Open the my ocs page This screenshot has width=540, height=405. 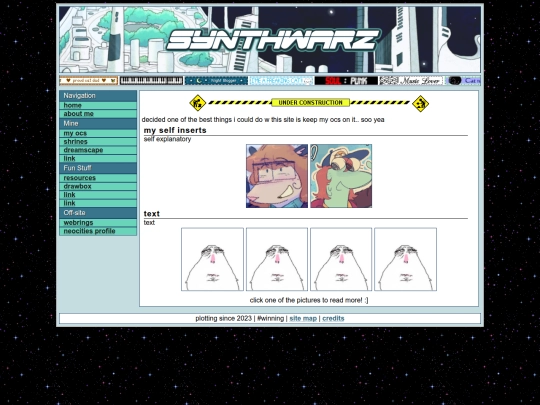(x=98, y=133)
